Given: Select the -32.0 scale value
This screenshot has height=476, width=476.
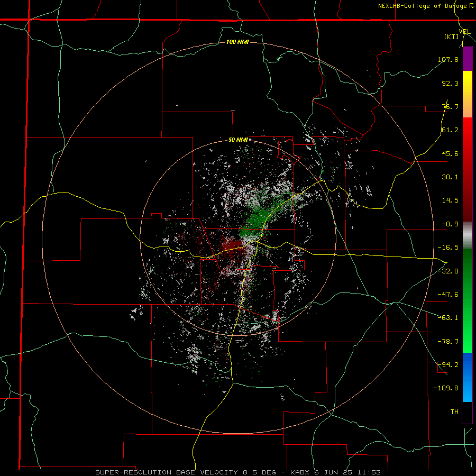Looking at the screenshot, I should coord(448,271).
